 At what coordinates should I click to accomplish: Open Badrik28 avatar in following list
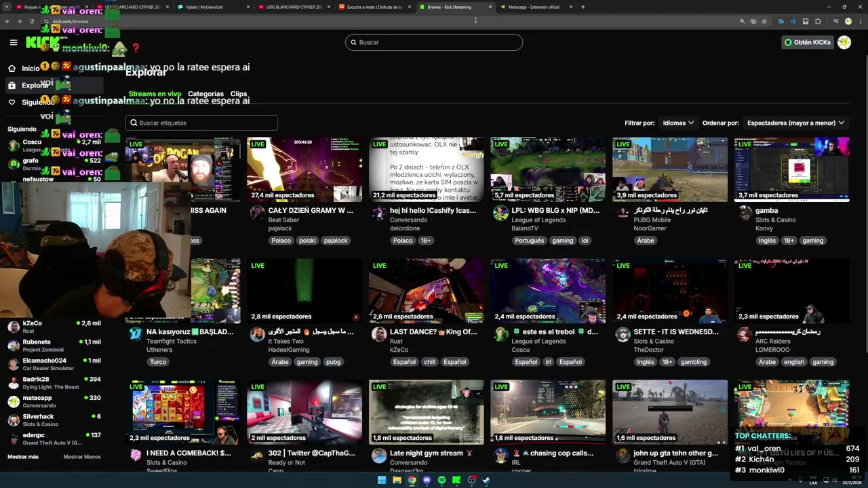[14, 383]
